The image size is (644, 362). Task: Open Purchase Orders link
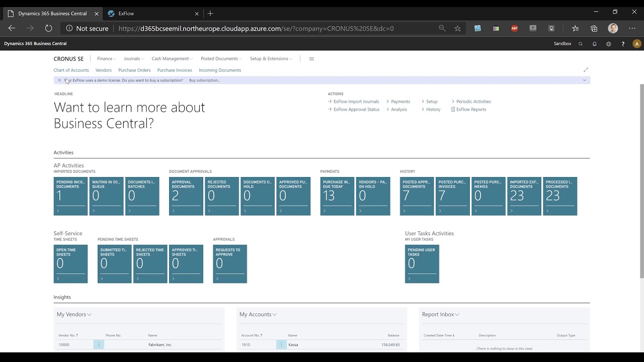coord(134,70)
